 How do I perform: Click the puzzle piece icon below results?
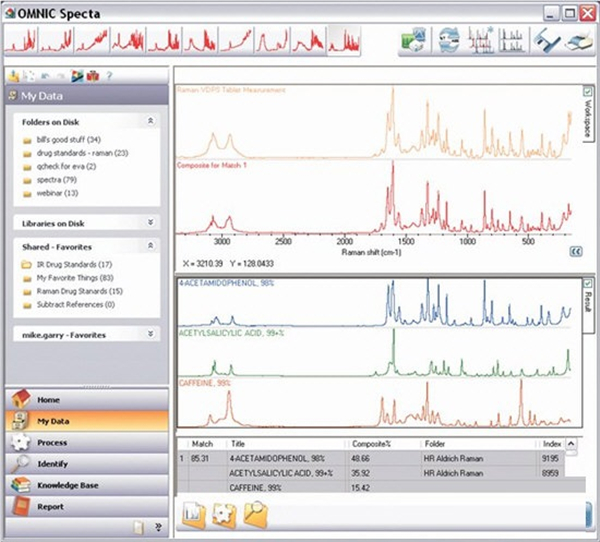[225, 514]
